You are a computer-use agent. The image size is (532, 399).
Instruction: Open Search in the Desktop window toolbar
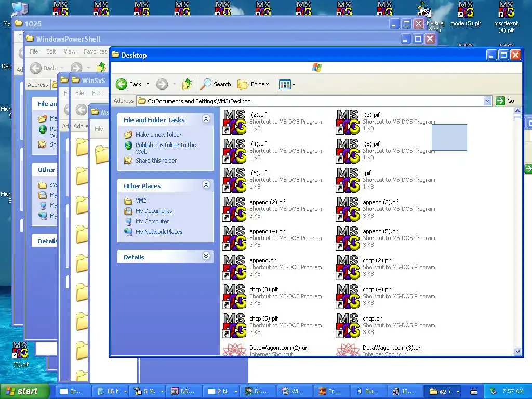215,84
